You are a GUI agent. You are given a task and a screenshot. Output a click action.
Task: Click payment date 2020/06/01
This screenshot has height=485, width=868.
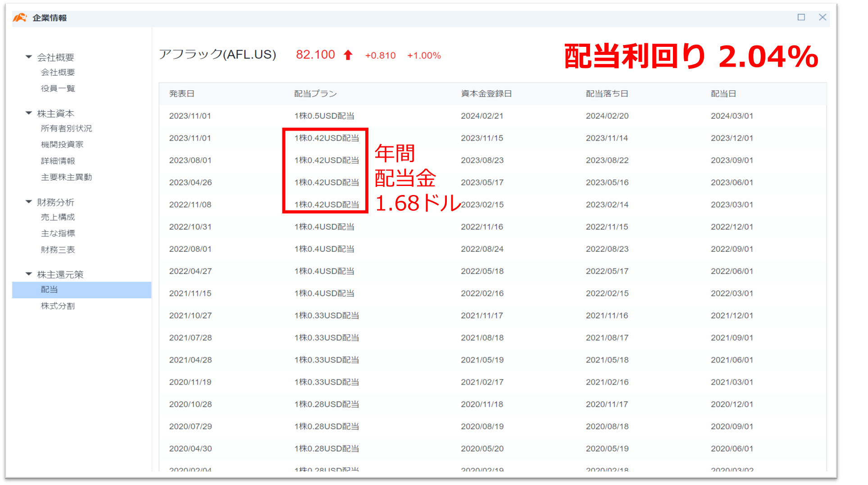coord(732,449)
